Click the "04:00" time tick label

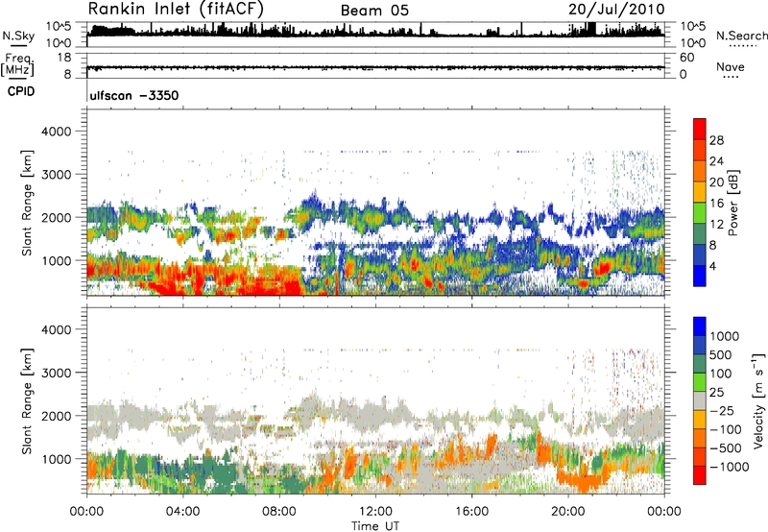tap(182, 511)
